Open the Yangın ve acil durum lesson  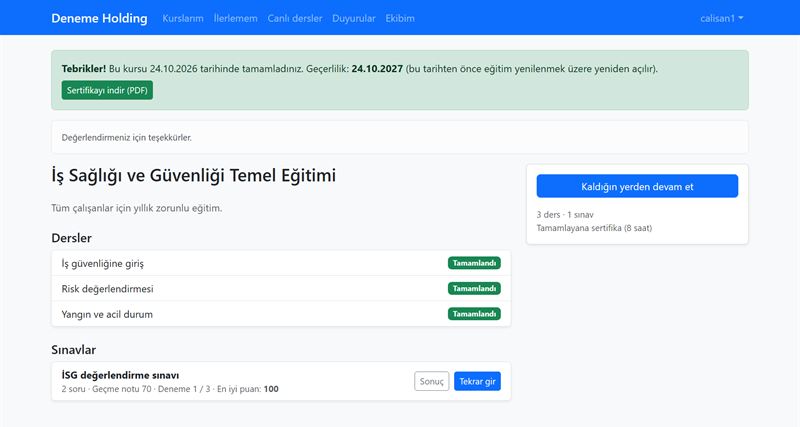(281, 314)
